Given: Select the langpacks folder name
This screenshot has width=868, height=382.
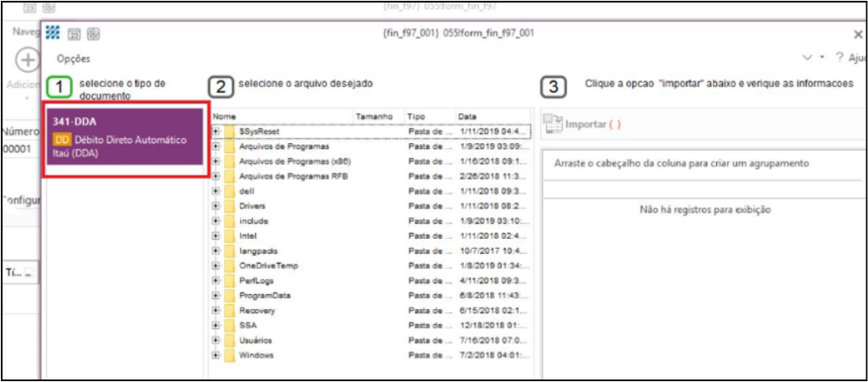Looking at the screenshot, I should 258,251.
